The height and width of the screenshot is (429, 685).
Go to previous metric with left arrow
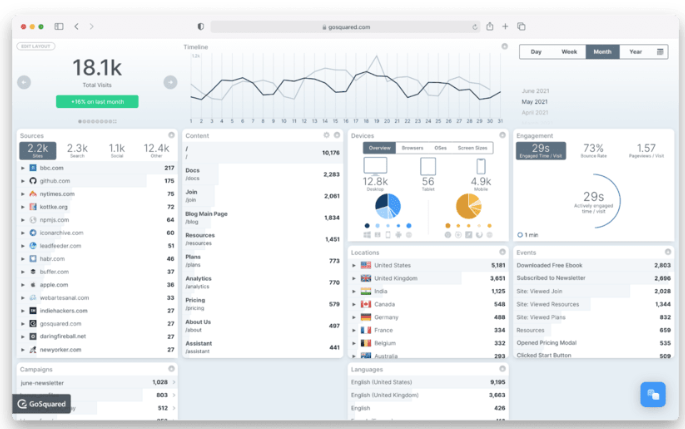click(x=24, y=82)
